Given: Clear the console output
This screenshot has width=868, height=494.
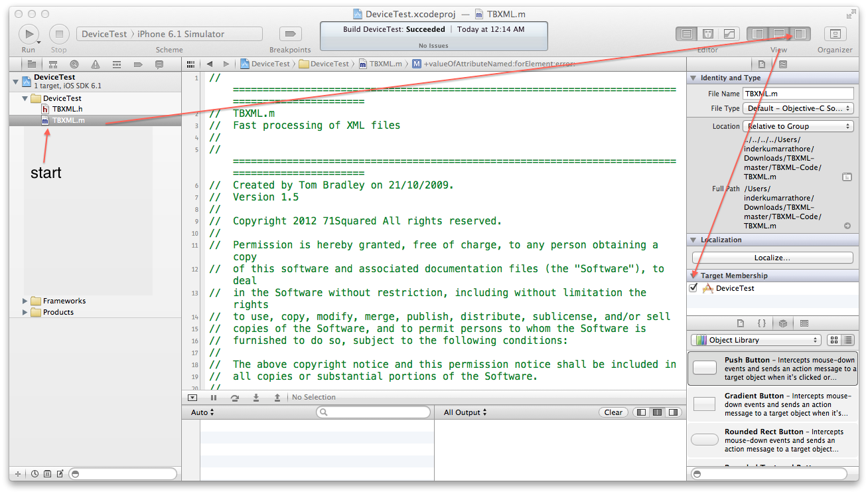Looking at the screenshot, I should (x=613, y=412).
